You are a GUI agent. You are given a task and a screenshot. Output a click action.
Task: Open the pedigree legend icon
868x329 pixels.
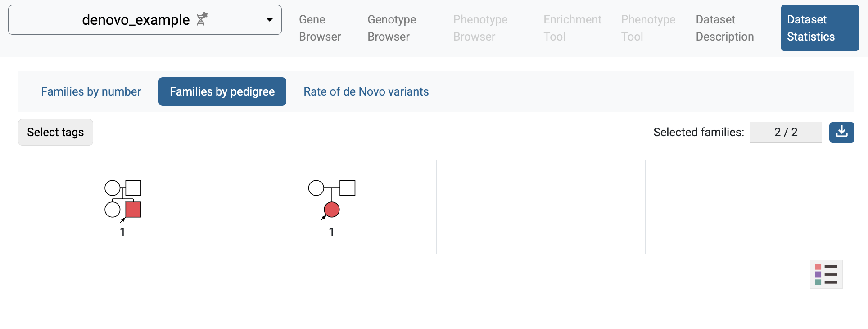[826, 274]
